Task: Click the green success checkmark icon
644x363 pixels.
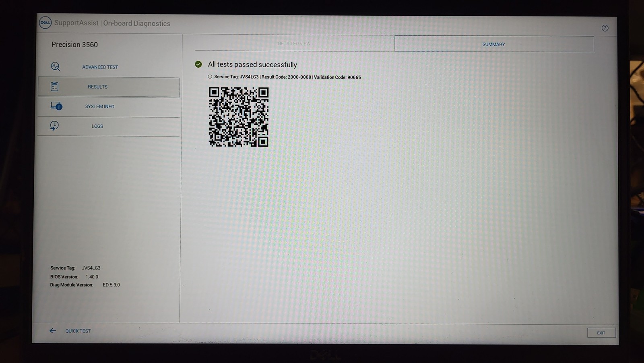Action: pos(198,64)
